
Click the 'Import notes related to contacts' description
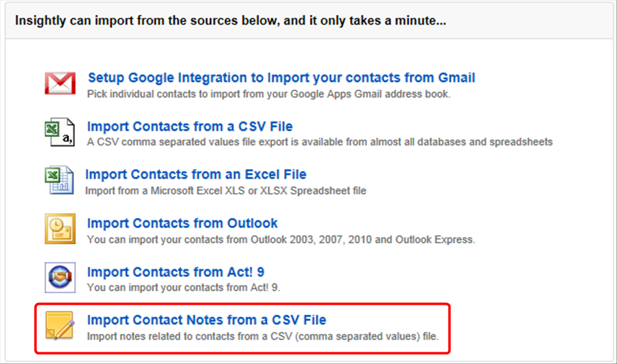pos(263,336)
